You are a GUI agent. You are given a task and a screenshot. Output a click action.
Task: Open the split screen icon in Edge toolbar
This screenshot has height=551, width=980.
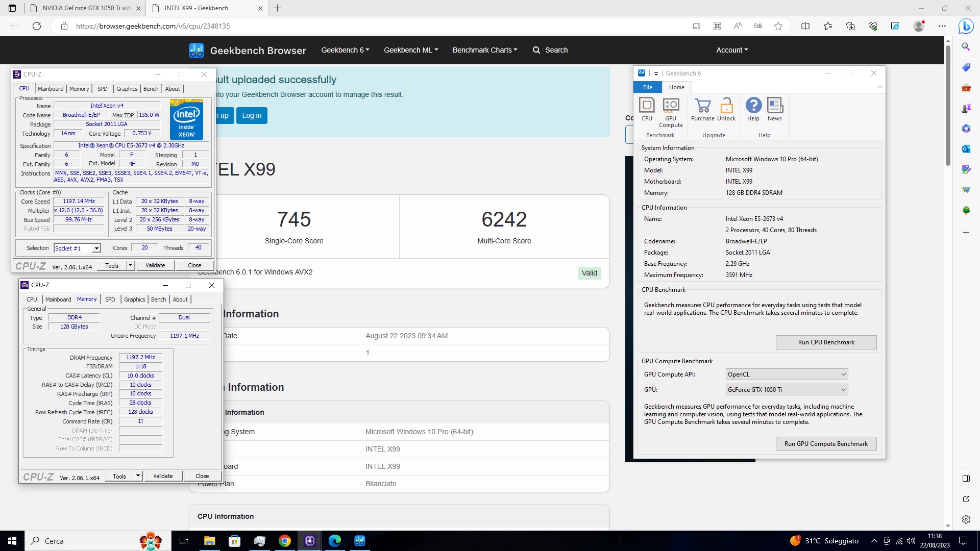[805, 26]
